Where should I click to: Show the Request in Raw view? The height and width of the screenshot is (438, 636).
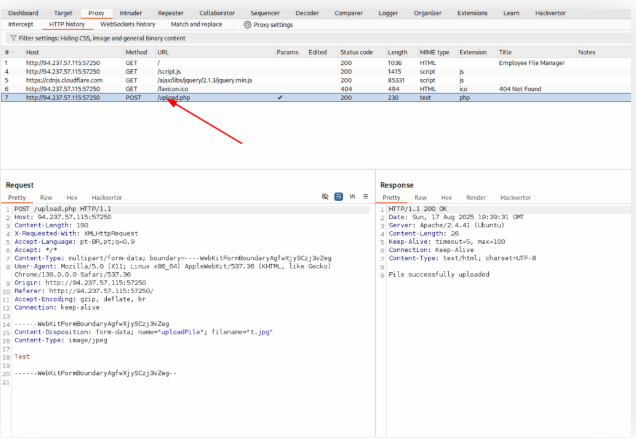(x=45, y=198)
